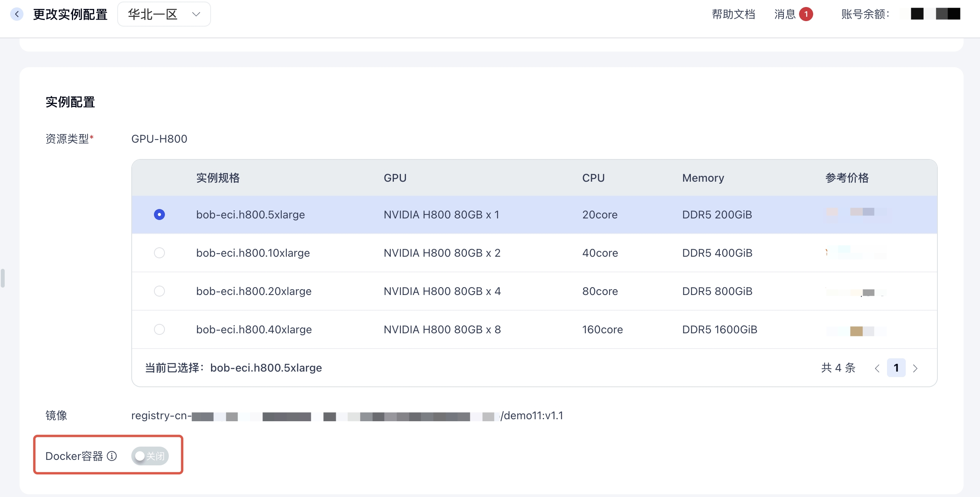Screen dimensions: 980x497
Task: Click the 参考价格 column header
Action: click(x=847, y=178)
